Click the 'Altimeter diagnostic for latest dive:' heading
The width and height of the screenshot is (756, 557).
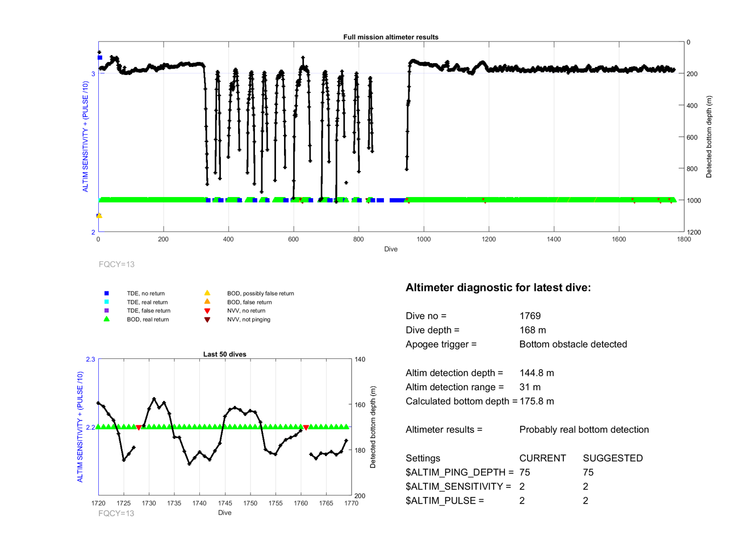498,288
